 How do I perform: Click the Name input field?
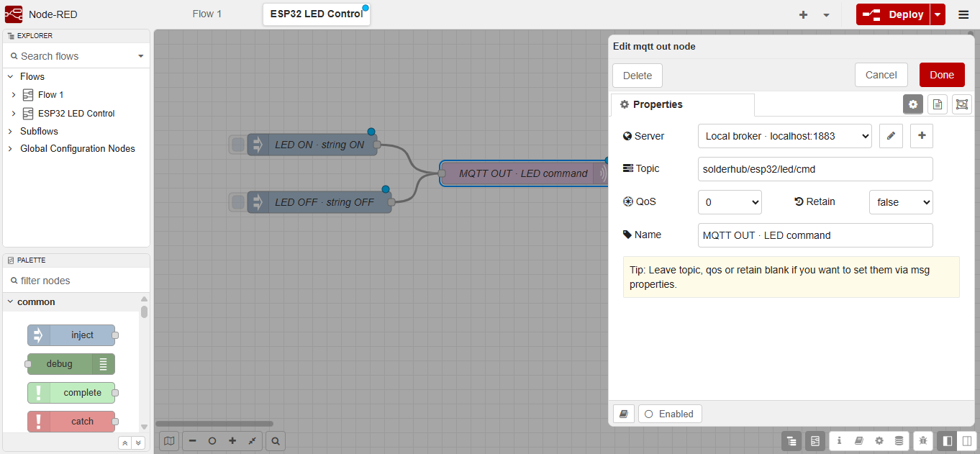point(815,235)
